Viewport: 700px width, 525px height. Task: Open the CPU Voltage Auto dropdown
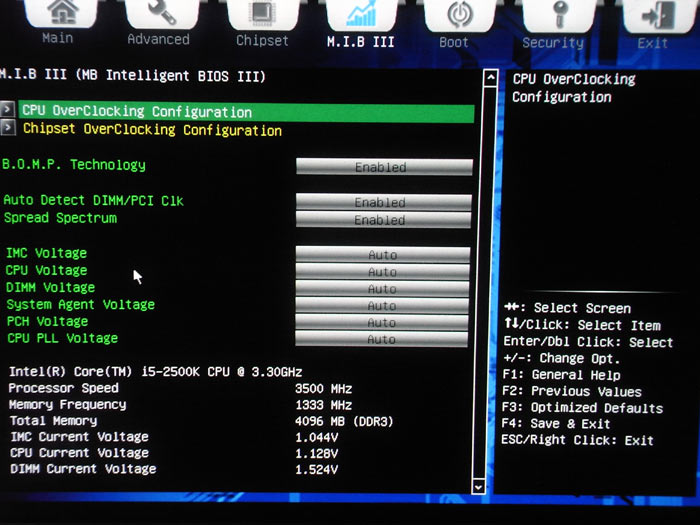coord(382,271)
